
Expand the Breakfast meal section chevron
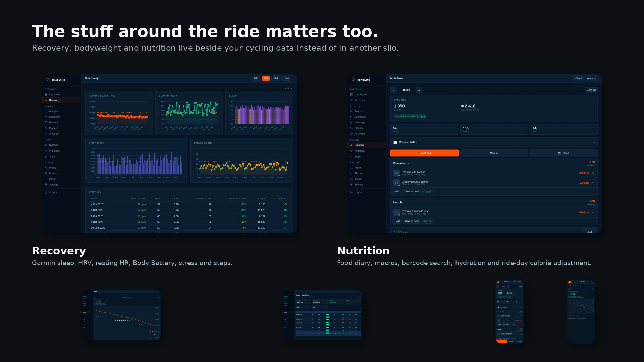[408, 164]
